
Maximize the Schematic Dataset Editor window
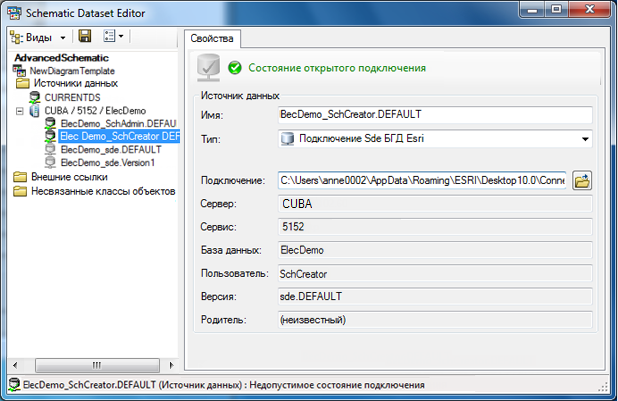pos(557,9)
